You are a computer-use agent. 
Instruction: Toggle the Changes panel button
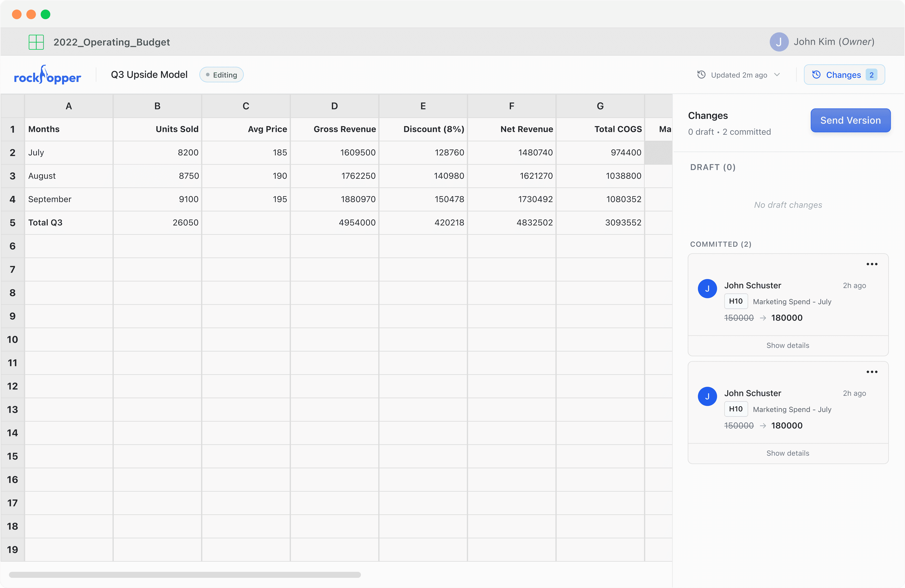click(x=844, y=75)
